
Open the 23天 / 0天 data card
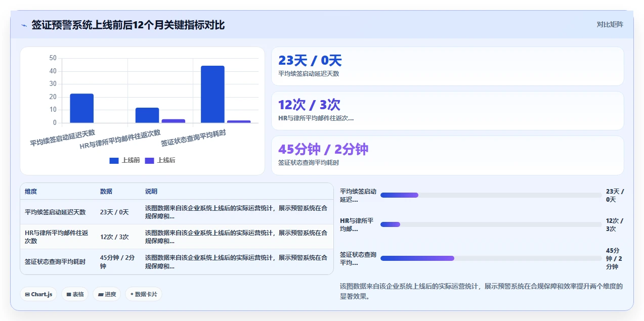click(x=447, y=66)
